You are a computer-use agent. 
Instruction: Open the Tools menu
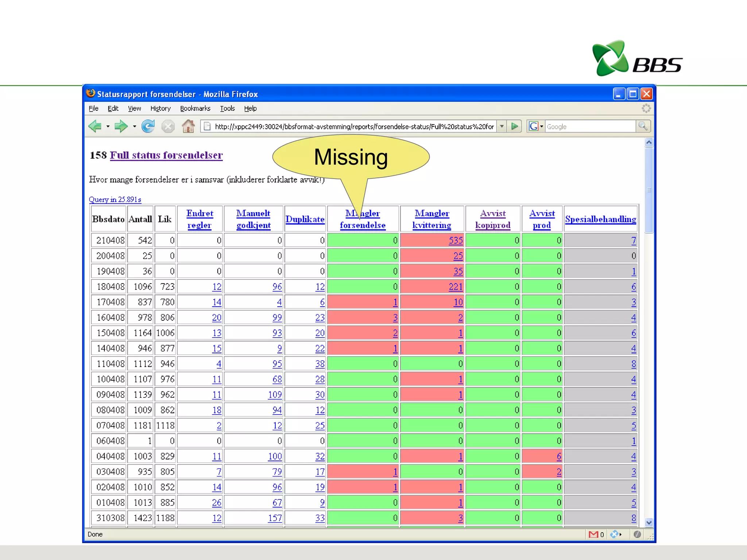click(x=227, y=108)
